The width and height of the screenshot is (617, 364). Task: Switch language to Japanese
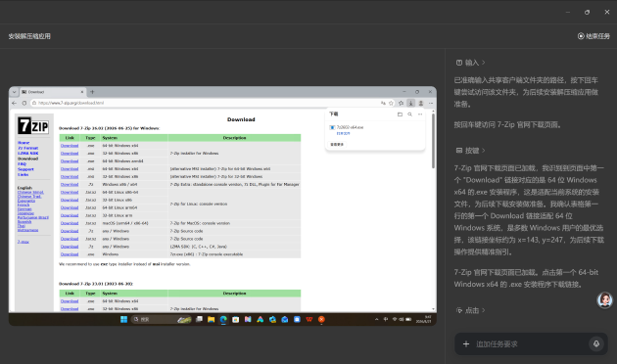[25, 213]
